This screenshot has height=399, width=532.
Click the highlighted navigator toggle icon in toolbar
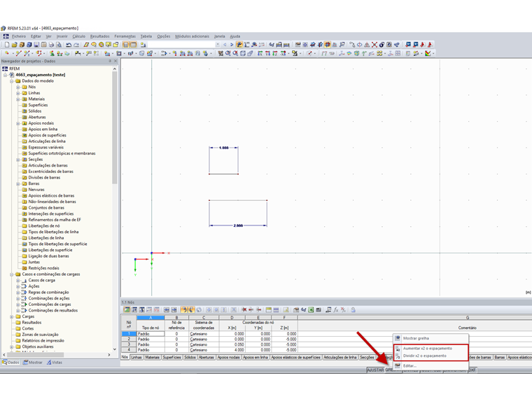click(126, 45)
